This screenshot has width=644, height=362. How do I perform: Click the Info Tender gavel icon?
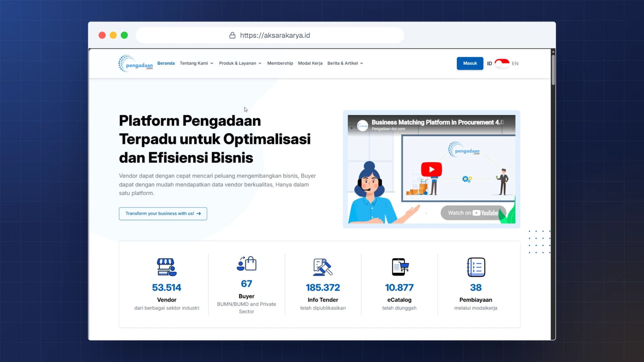click(323, 267)
